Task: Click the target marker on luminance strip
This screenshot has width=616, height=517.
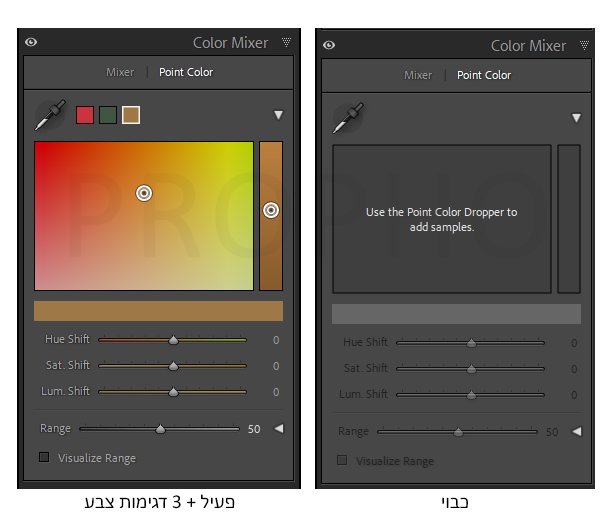Action: [x=271, y=210]
